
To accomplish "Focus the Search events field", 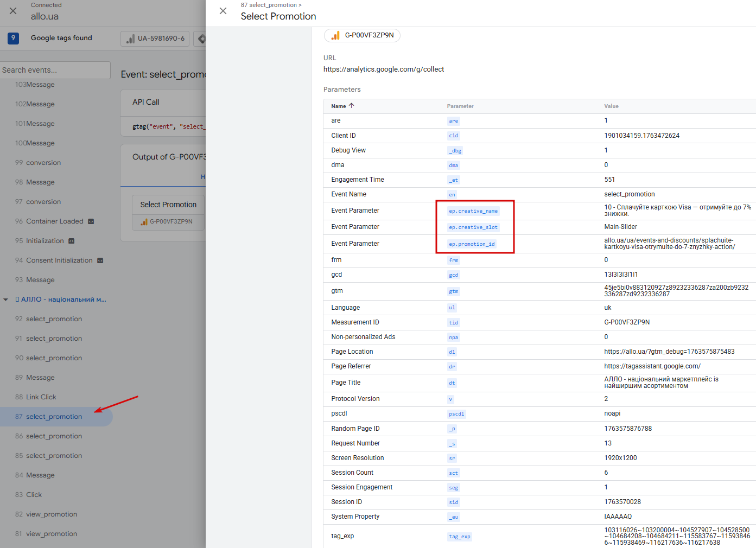I will tap(55, 70).
